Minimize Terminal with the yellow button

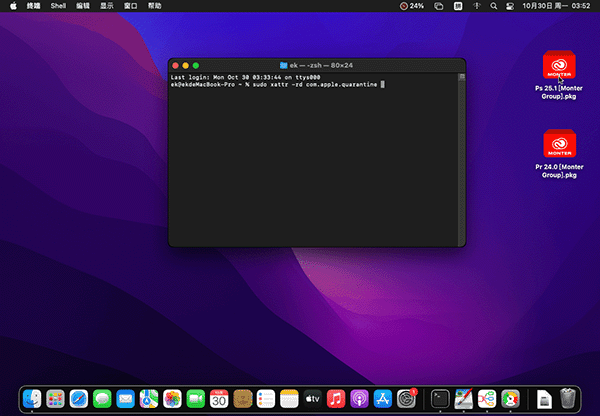tap(186, 66)
